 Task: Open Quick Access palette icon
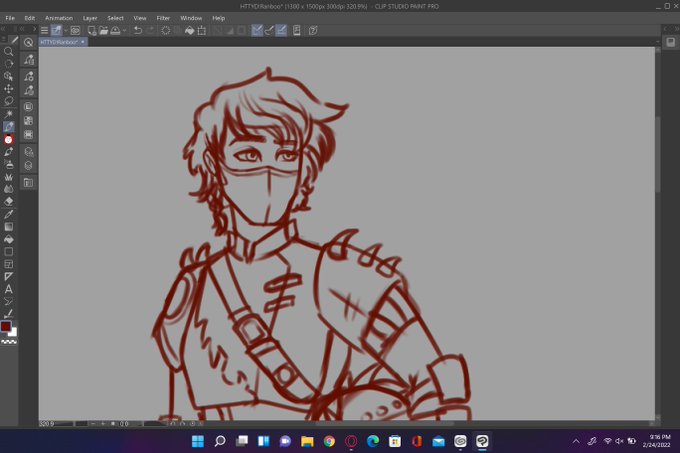29,42
